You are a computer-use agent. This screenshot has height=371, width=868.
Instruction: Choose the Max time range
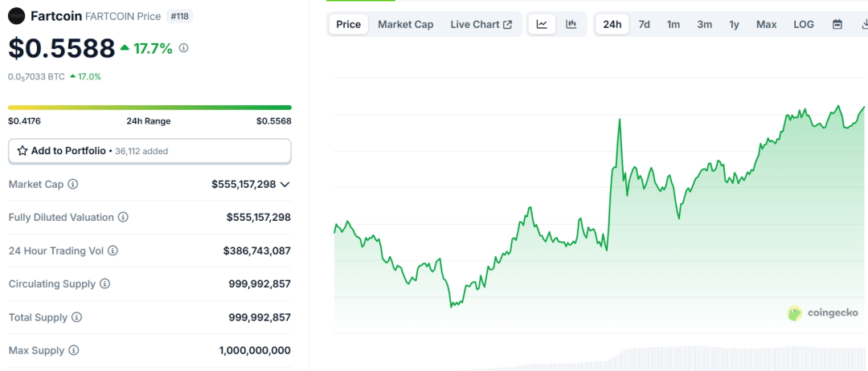click(767, 24)
